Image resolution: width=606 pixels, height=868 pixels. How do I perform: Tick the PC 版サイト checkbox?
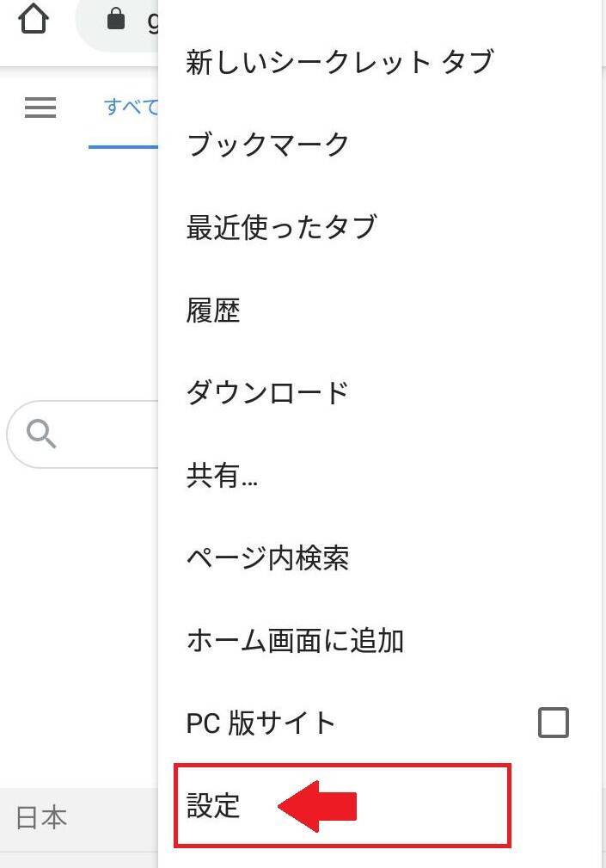coord(553,723)
